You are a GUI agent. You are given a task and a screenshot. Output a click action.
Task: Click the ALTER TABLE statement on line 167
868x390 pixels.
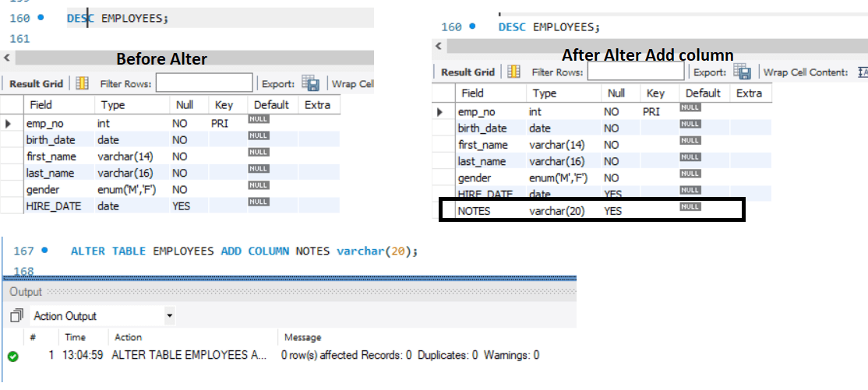click(244, 251)
